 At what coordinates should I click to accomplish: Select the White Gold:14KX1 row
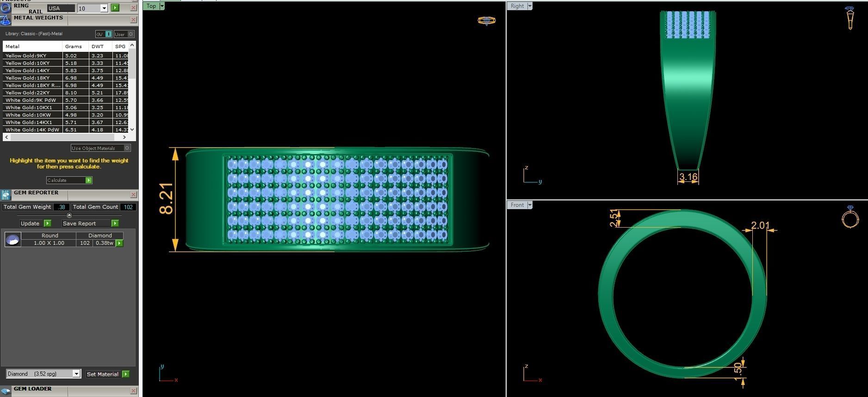pos(66,122)
